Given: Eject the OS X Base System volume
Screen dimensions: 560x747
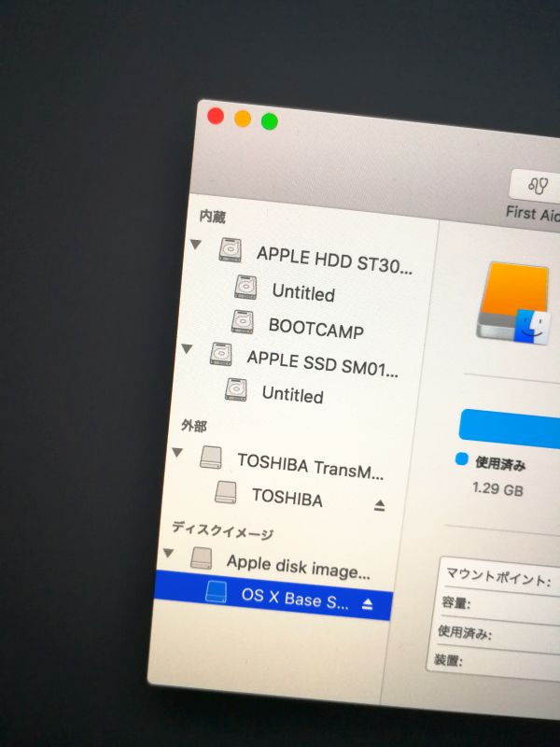Looking at the screenshot, I should [367, 604].
